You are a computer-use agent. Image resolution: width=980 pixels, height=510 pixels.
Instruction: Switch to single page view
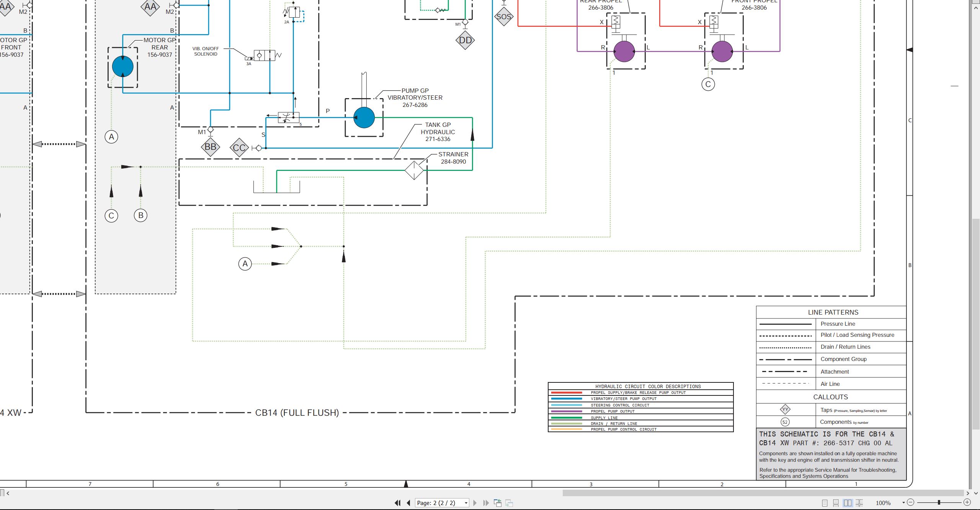pos(825,503)
